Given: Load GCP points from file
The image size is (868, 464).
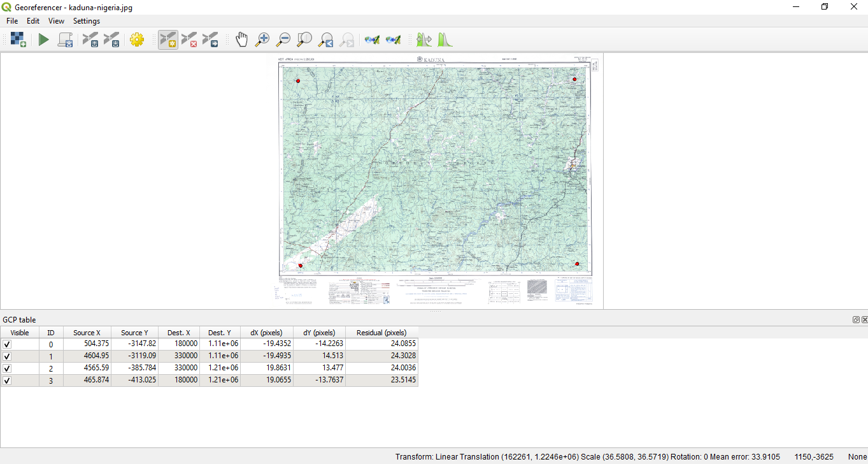Looking at the screenshot, I should point(90,40).
